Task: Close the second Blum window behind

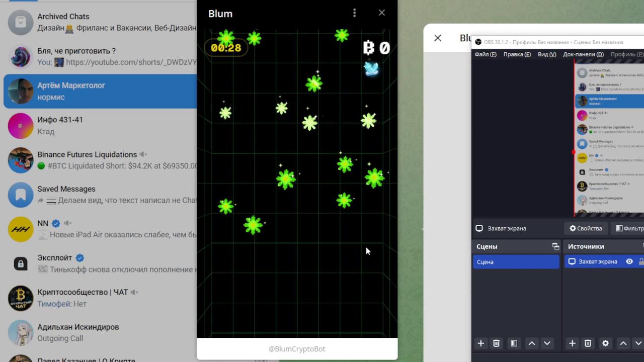Action: pos(438,38)
